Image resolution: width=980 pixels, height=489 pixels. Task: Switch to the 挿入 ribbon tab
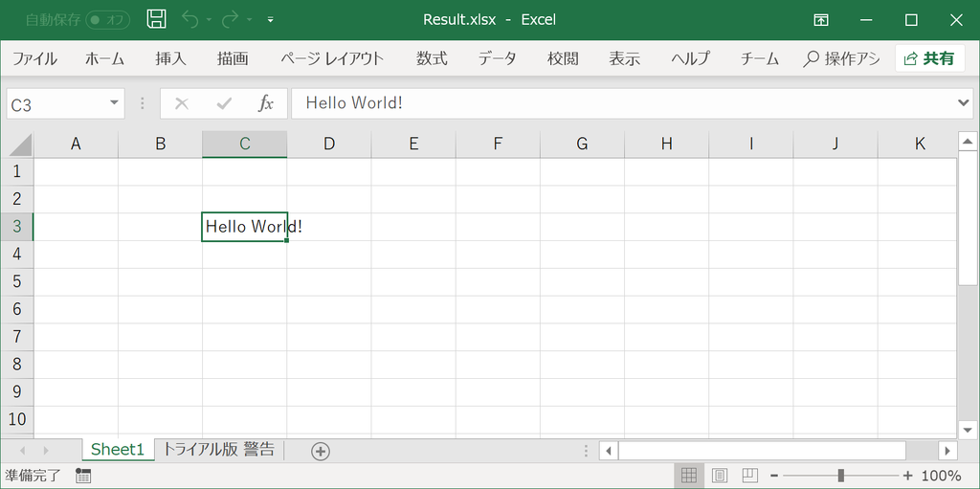[x=170, y=58]
